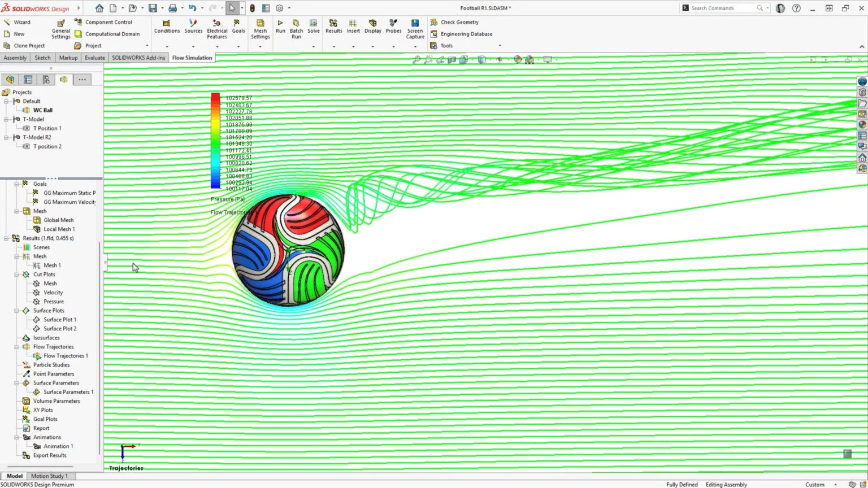This screenshot has width=868, height=488.
Task: Collapse the Cut Plots tree node
Action: click(x=17, y=274)
